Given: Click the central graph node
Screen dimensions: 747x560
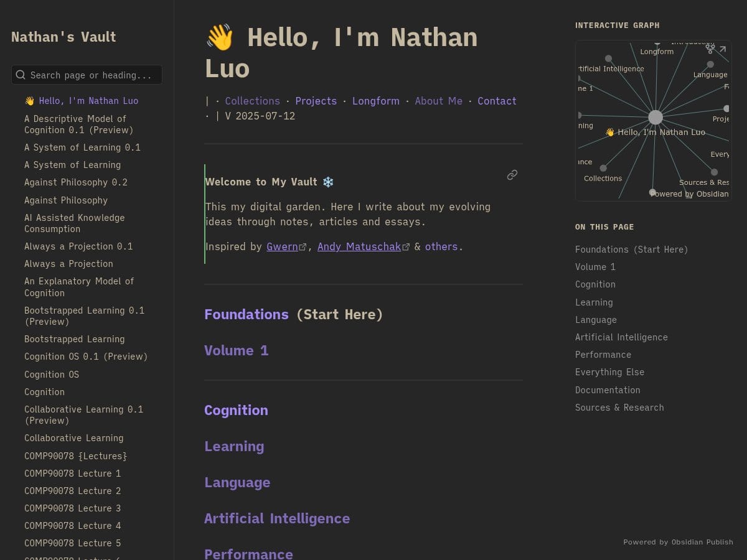Looking at the screenshot, I should tap(655, 117).
